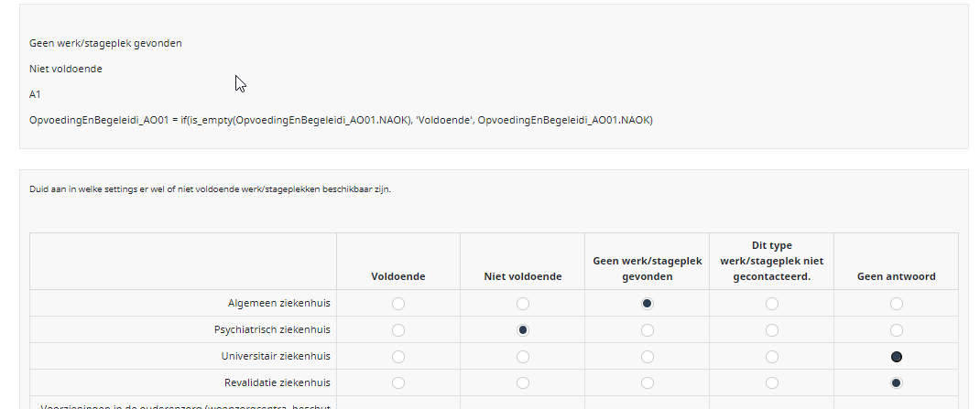Choose Geen werk/stageplek gevonden for Algemeen ziekenhuis
The image size is (980, 409).
(x=647, y=303)
